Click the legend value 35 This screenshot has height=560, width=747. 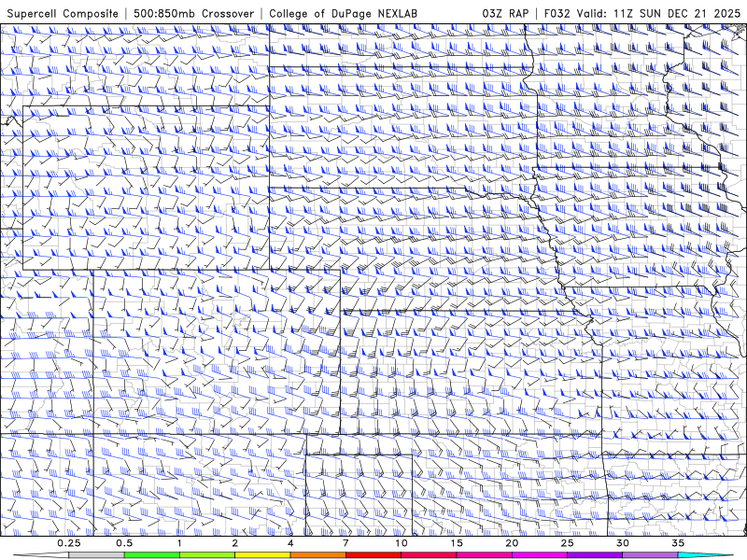(x=678, y=543)
